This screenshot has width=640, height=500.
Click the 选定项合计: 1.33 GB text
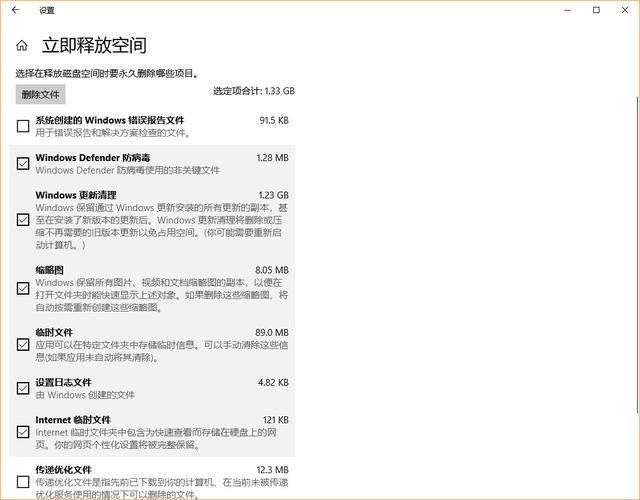(x=253, y=91)
